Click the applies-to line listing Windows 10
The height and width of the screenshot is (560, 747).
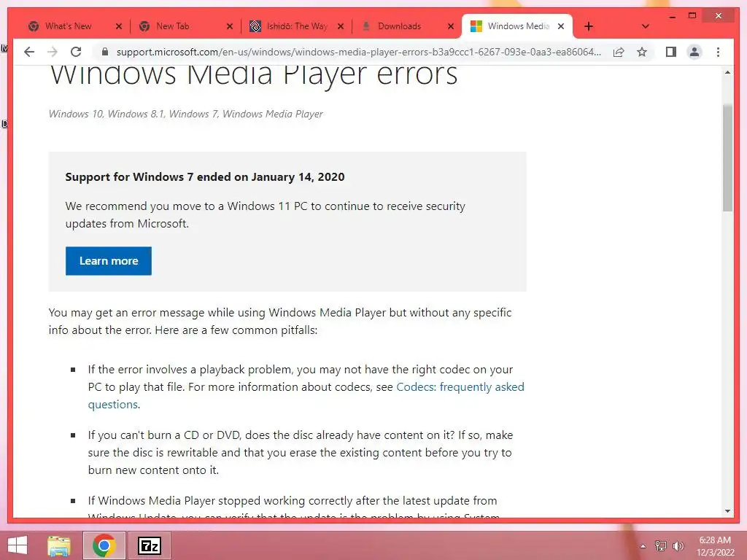click(186, 114)
